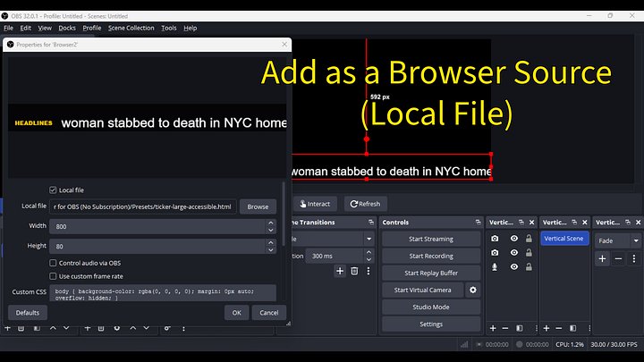Image resolution: width=644 pixels, height=362 pixels.
Task: Click minus button below the Fade dropdown
Action: (618, 258)
